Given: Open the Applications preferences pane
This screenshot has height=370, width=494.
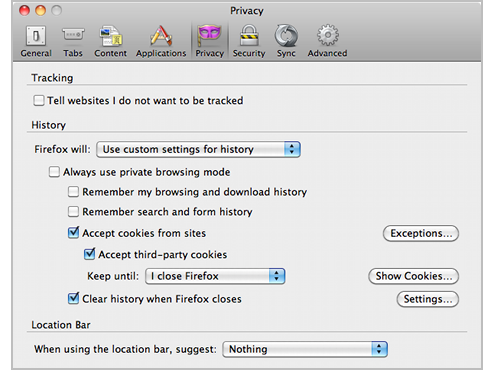Looking at the screenshot, I should (161, 42).
